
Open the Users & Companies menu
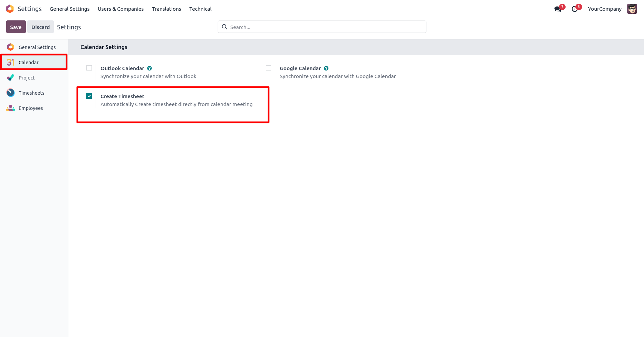[121, 9]
